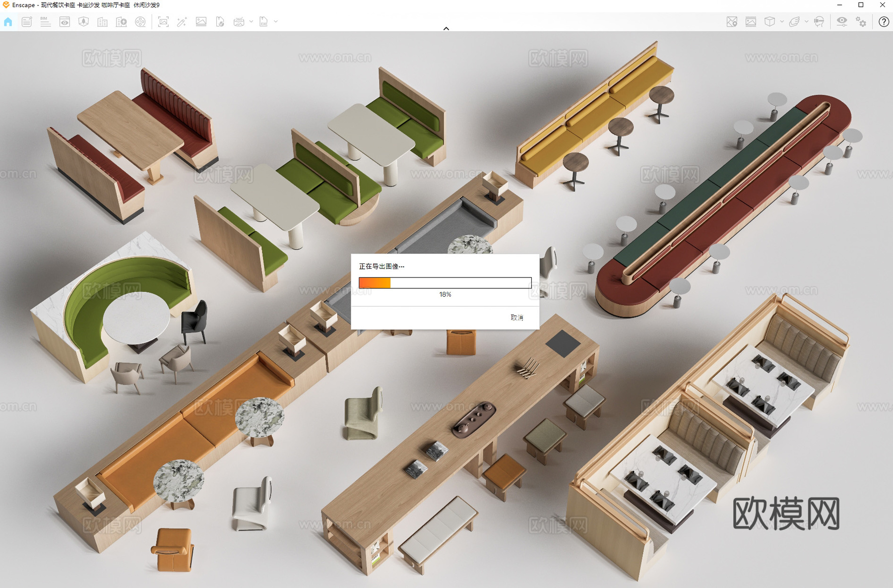Image resolution: width=893 pixels, height=588 pixels.
Task: Click 取消 to cancel the image export
Action: coord(517,318)
